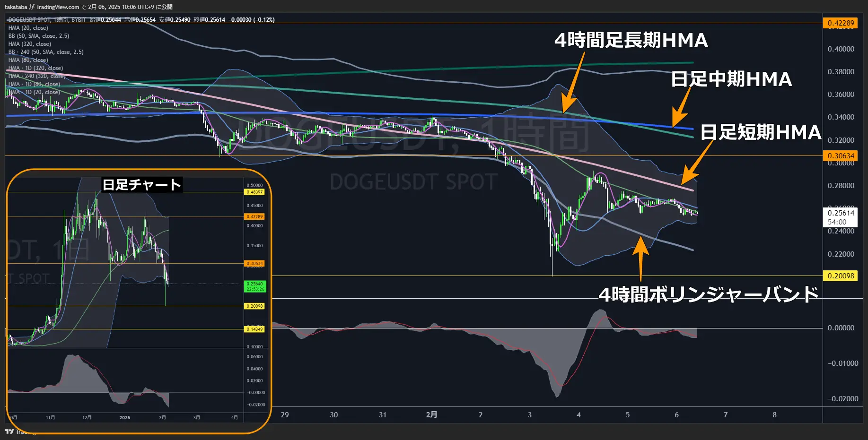Click the 0.24000 price axis tick
Screen dimensions: 868x440
click(841, 231)
